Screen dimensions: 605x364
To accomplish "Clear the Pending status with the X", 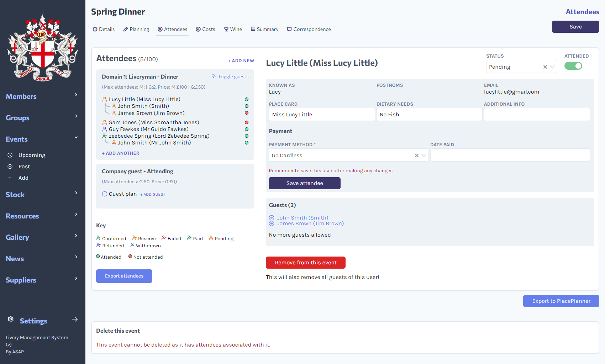I will (x=544, y=67).
